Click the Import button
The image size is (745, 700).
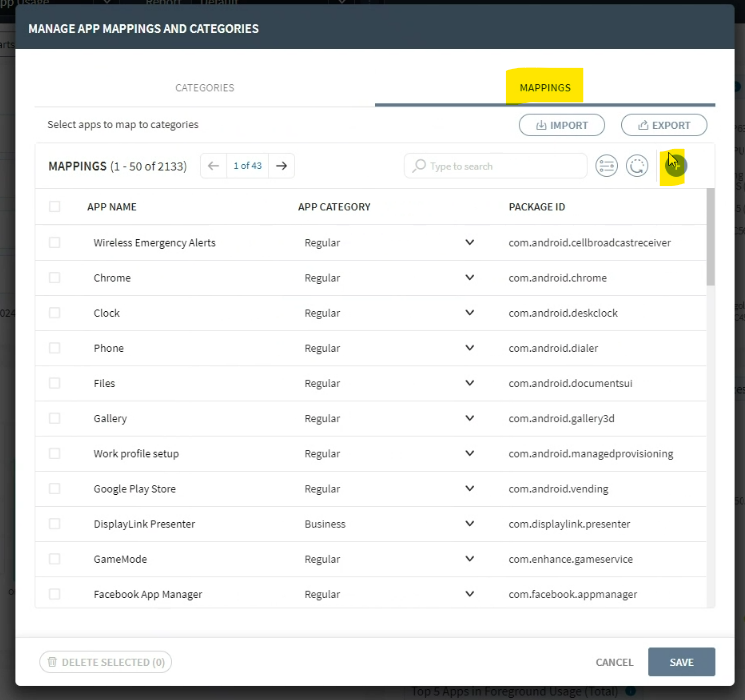point(561,125)
